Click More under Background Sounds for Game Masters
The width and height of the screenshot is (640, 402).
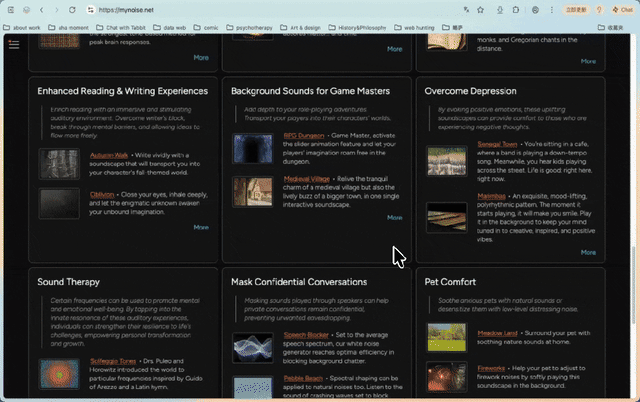395,218
